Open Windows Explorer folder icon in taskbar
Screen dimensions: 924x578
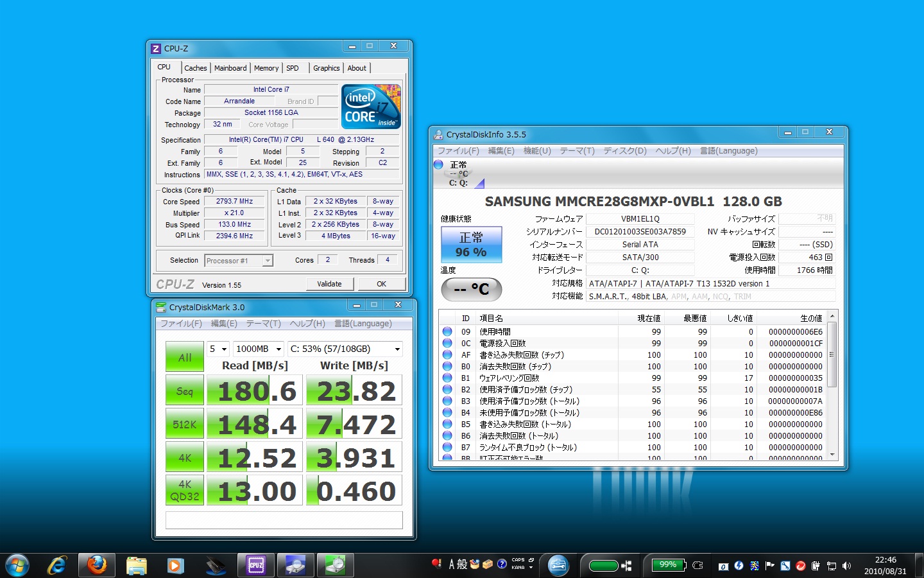click(136, 565)
